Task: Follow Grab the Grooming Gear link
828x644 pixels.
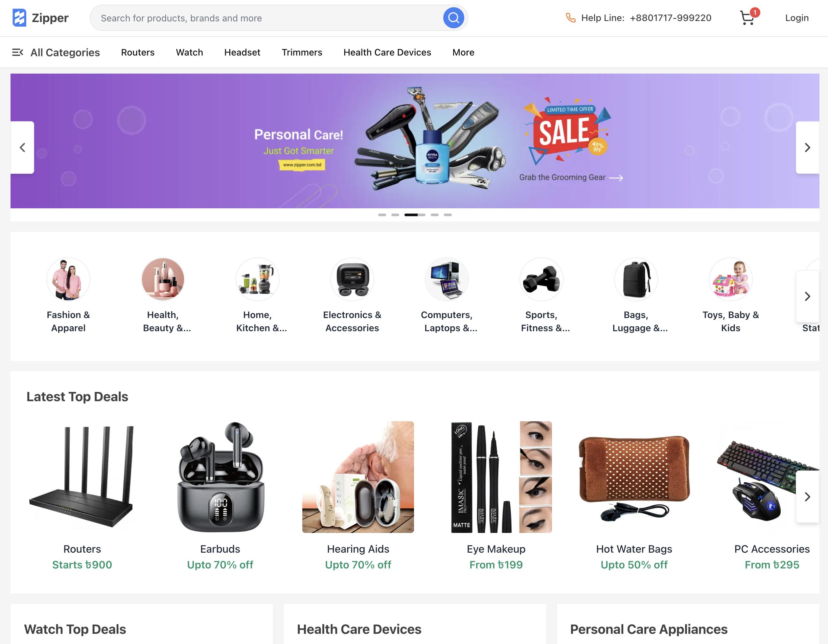Action: point(571,177)
